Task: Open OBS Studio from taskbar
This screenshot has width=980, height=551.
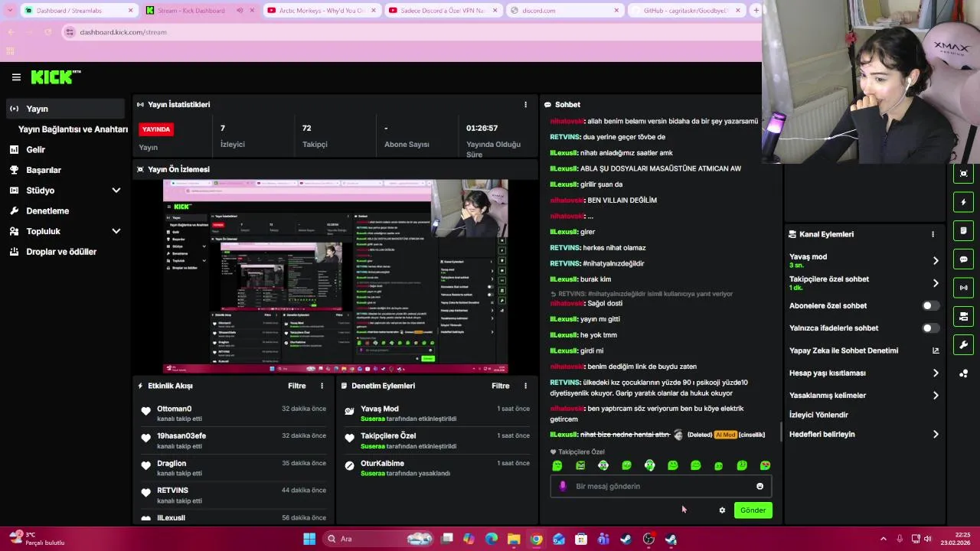Action: tap(648, 539)
